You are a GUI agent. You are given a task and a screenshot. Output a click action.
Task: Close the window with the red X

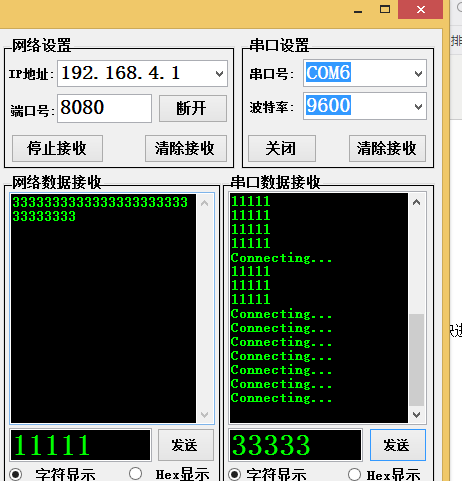pyautogui.click(x=421, y=9)
